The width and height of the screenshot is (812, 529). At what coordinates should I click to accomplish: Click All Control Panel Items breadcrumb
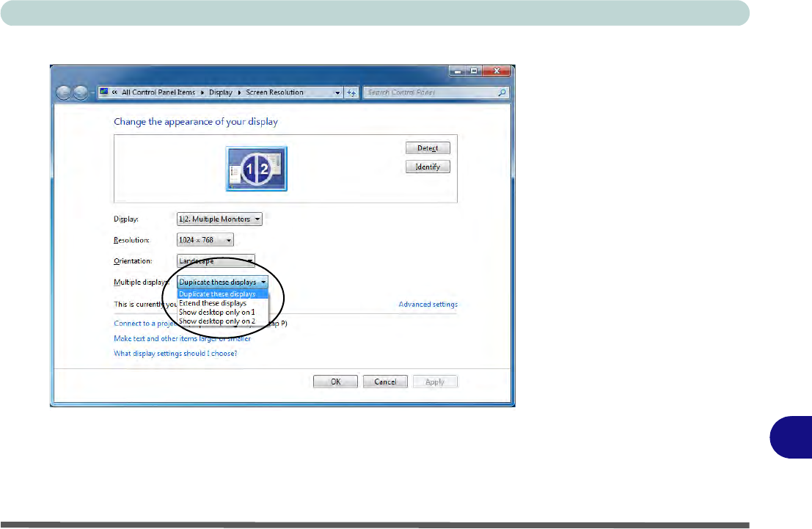point(158,92)
